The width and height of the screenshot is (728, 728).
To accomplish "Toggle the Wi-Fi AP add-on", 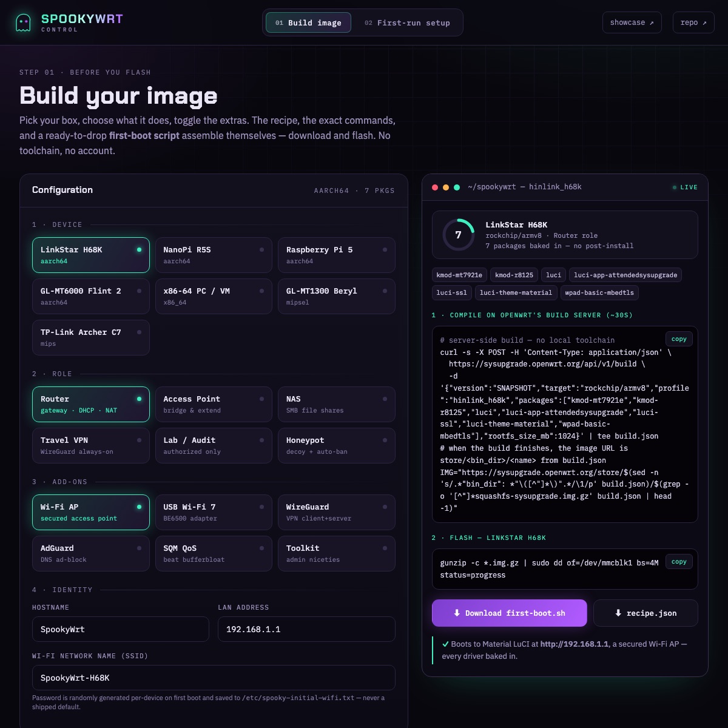I will 91,512.
